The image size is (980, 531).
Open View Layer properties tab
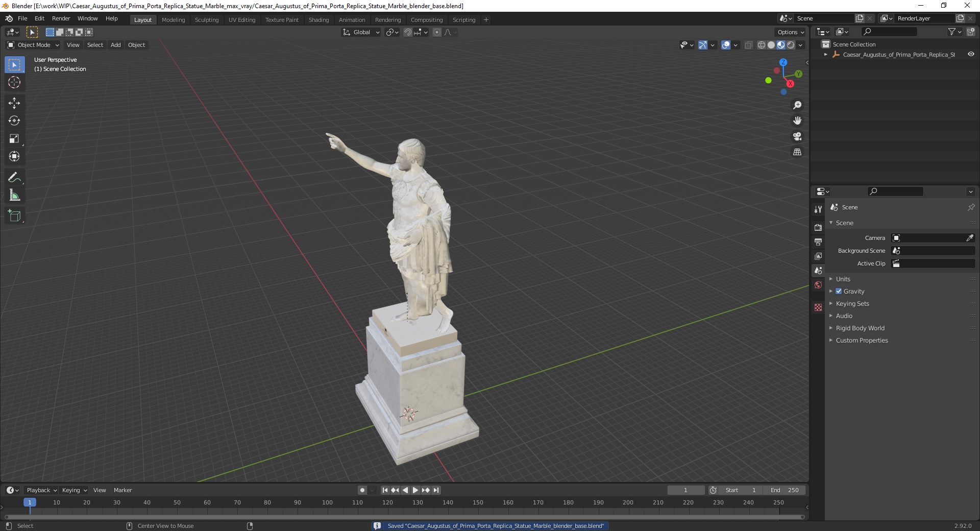818,256
